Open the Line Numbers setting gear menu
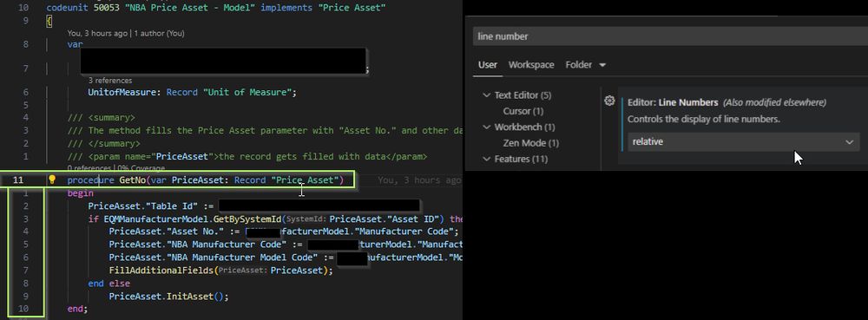This screenshot has width=868, height=320. point(609,101)
